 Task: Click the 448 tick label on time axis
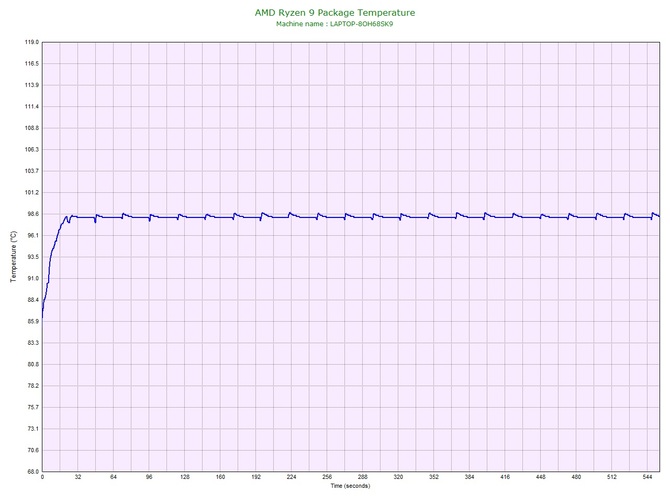tap(541, 477)
